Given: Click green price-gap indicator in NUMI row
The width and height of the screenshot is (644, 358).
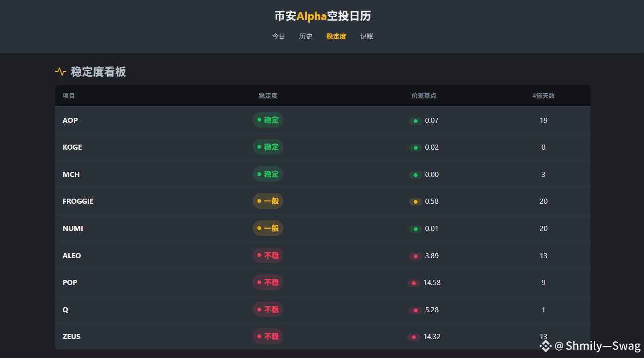Looking at the screenshot, I should point(416,229).
